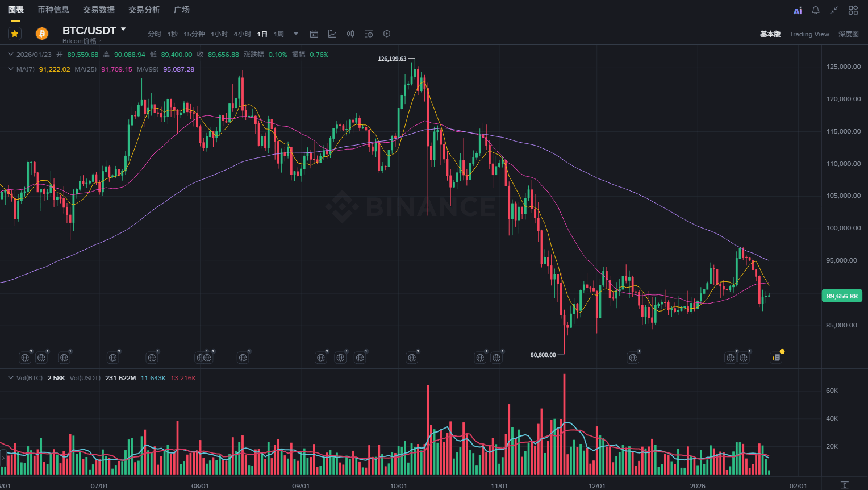Open the more time intervals dropdown arrow

click(296, 34)
